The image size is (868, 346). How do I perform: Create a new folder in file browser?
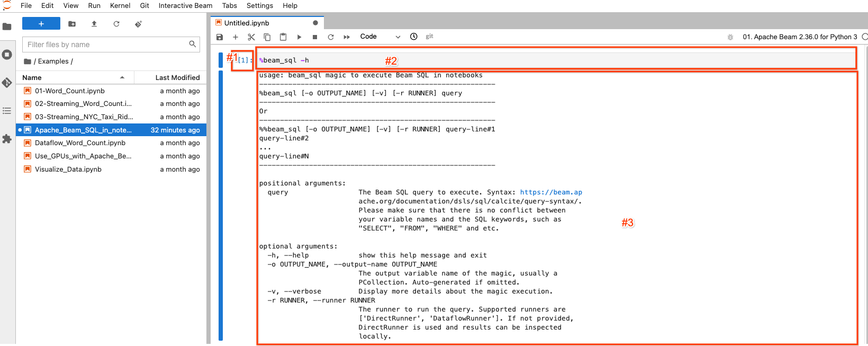tap(72, 24)
